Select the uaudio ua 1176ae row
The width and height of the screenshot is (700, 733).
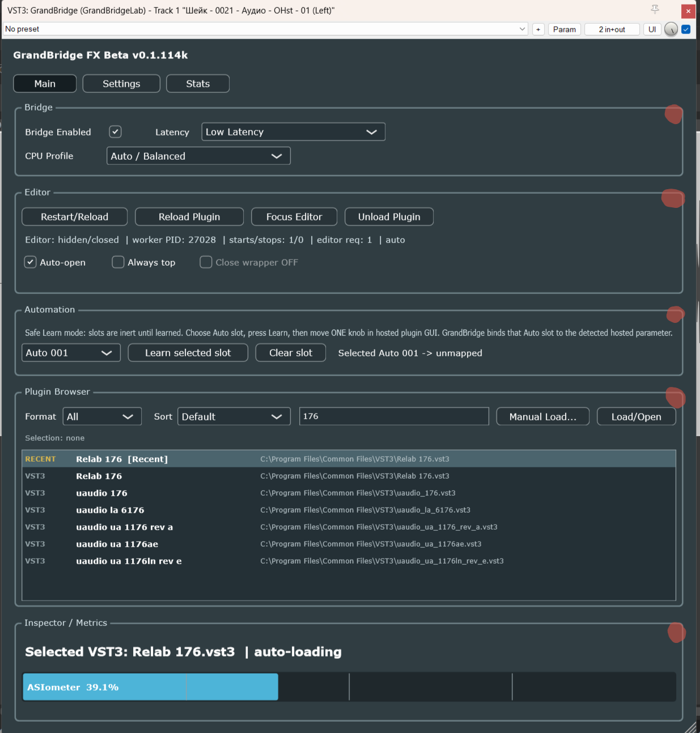click(x=349, y=544)
